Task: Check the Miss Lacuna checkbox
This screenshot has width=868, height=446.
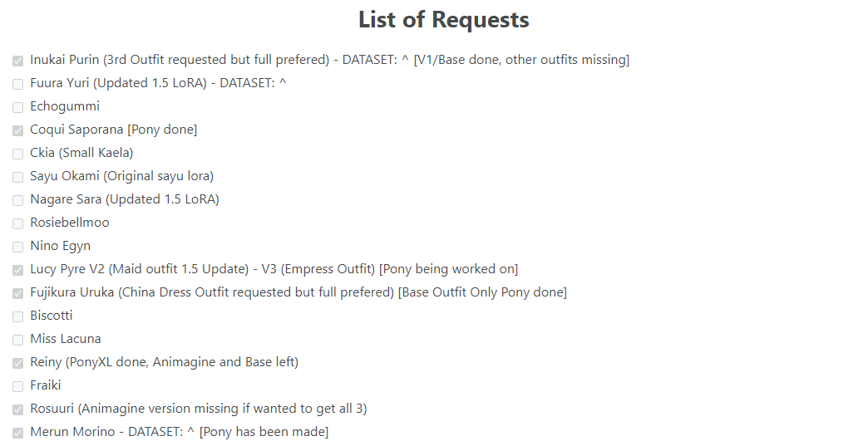Action: pos(17,340)
